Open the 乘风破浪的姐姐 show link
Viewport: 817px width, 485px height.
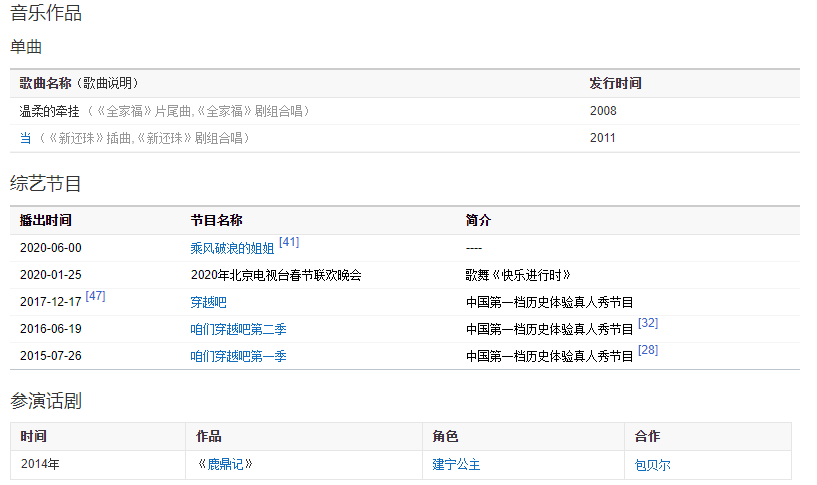[x=232, y=248]
